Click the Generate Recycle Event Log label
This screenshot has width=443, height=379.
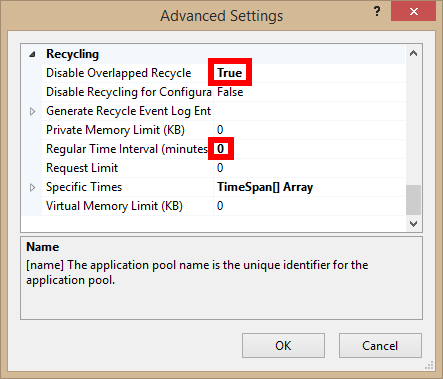point(129,111)
